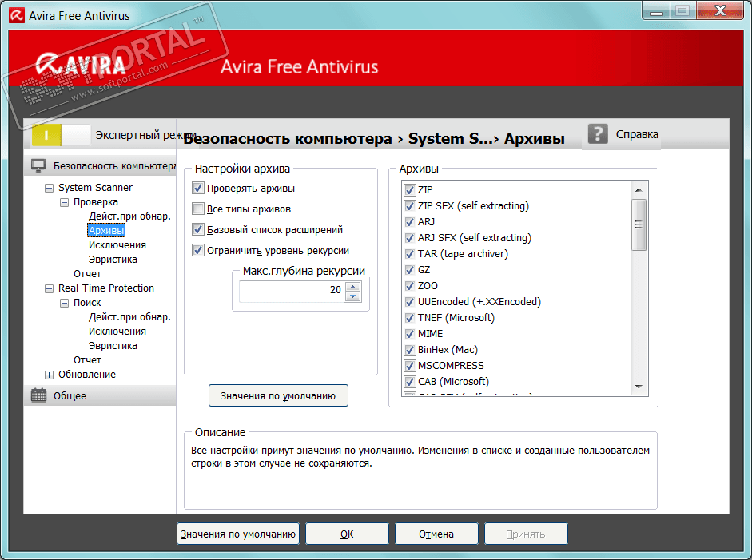Open Эвристика under Проверка
The height and width of the screenshot is (560, 752).
tap(113, 260)
